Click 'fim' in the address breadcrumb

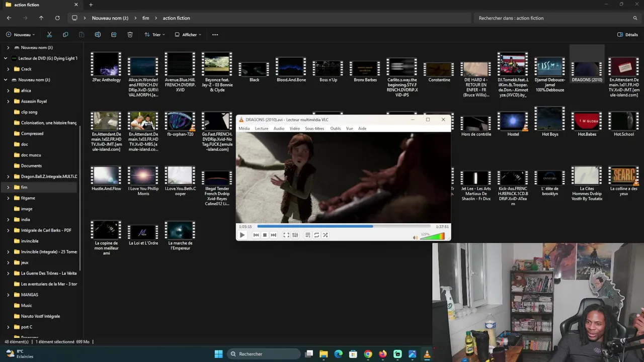pyautogui.click(x=145, y=18)
